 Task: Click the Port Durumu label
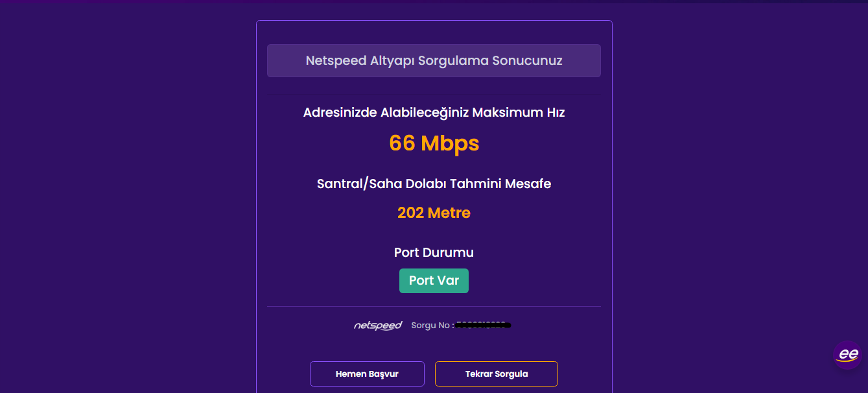click(x=434, y=252)
